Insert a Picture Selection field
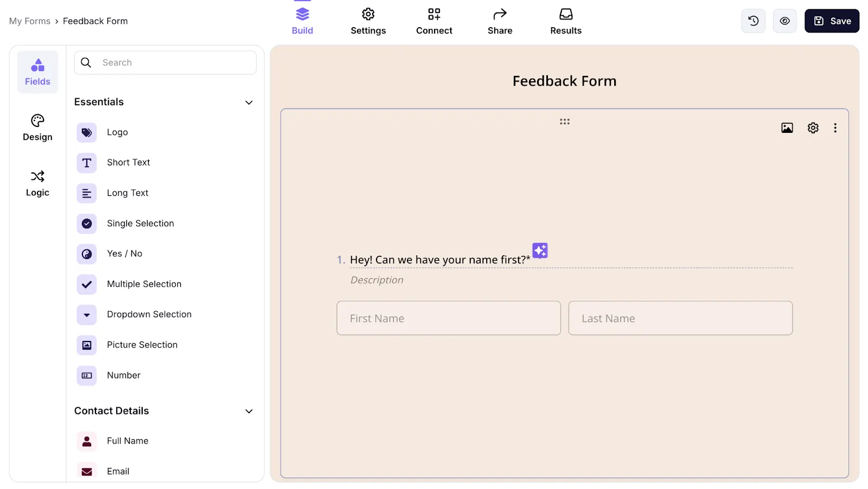 click(x=142, y=345)
